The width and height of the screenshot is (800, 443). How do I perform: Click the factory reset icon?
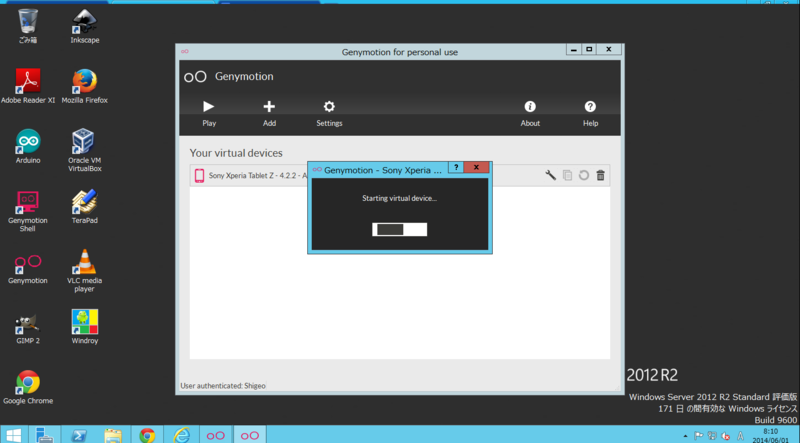point(584,175)
